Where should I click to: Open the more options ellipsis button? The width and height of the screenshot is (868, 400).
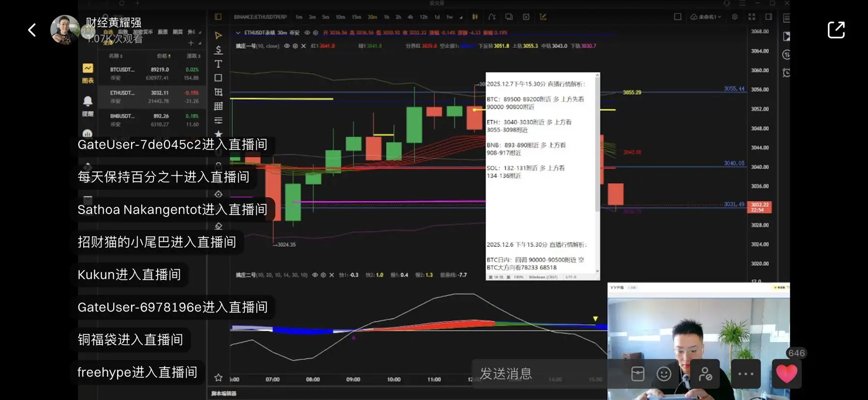click(746, 373)
